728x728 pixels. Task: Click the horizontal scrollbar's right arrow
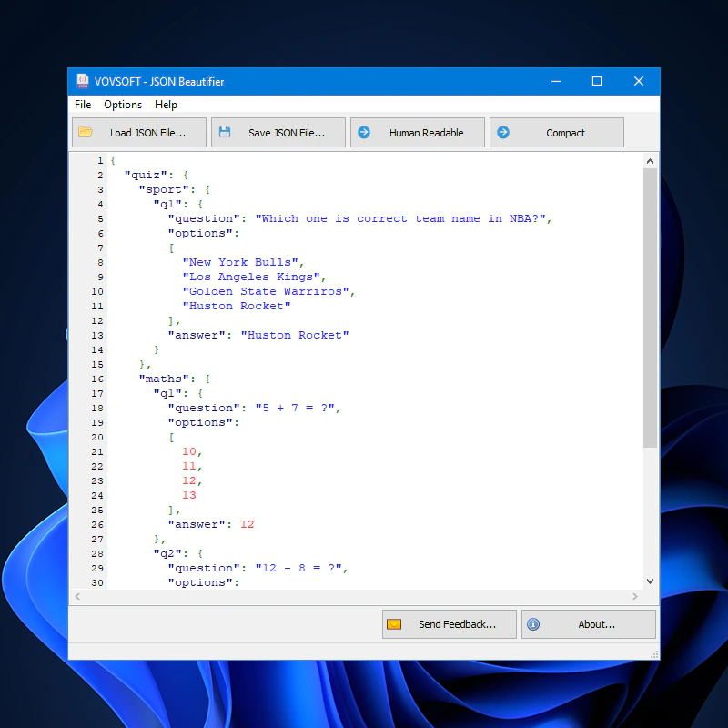point(636,596)
